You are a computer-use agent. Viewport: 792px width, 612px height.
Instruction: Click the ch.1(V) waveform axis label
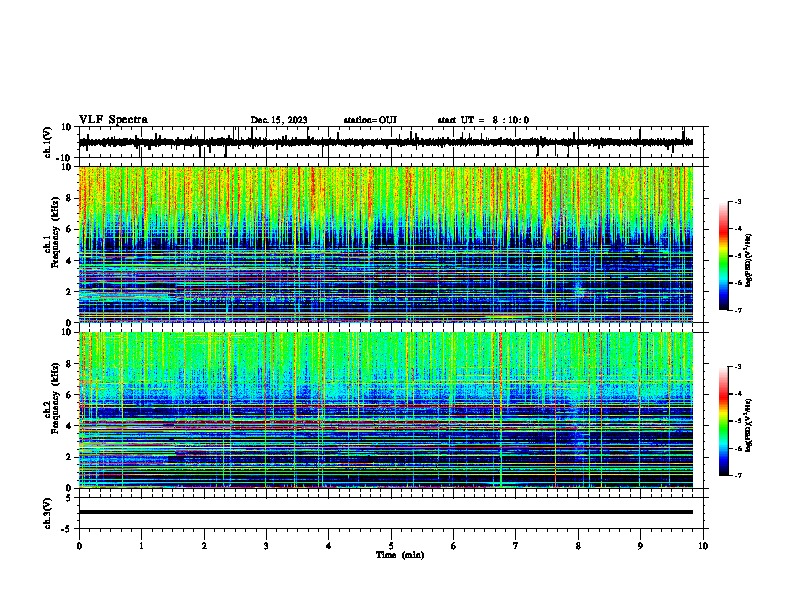pyautogui.click(x=48, y=142)
